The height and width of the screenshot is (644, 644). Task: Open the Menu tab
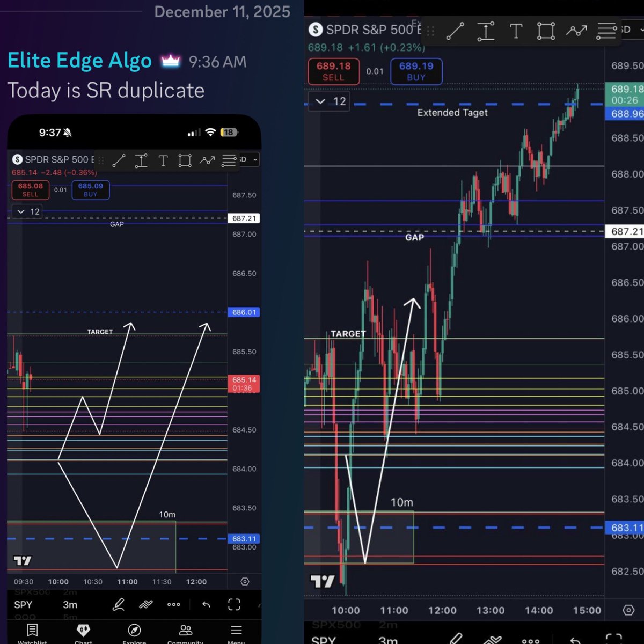click(x=236, y=633)
